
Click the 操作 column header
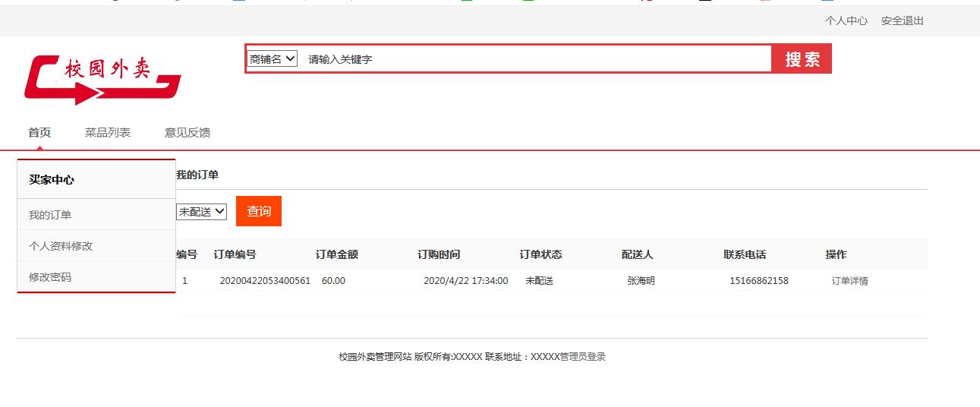(x=836, y=254)
